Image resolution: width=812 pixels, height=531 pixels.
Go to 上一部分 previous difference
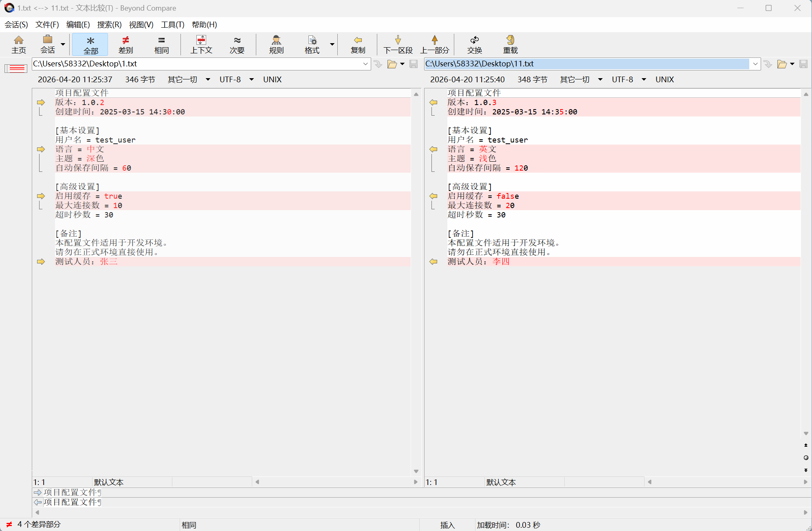(434, 44)
